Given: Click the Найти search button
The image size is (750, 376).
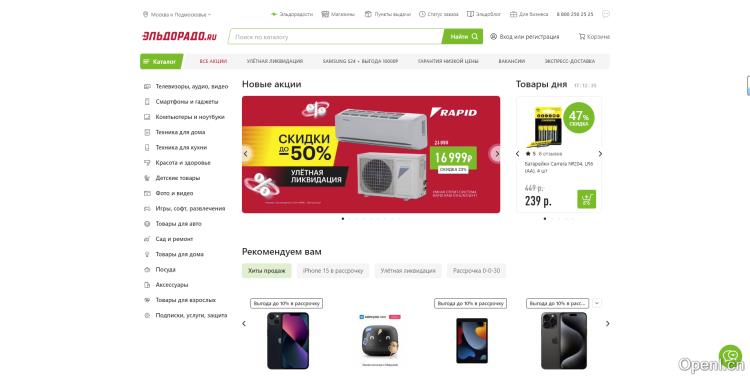Looking at the screenshot, I should click(463, 36).
